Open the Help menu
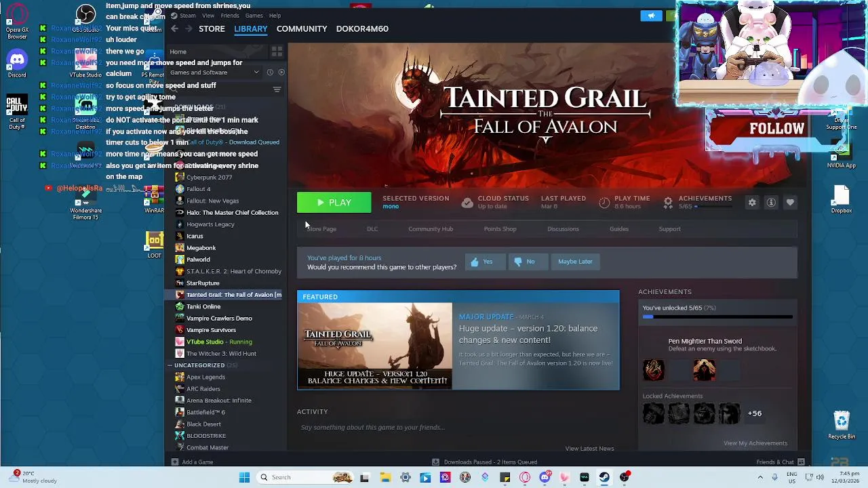 [275, 16]
